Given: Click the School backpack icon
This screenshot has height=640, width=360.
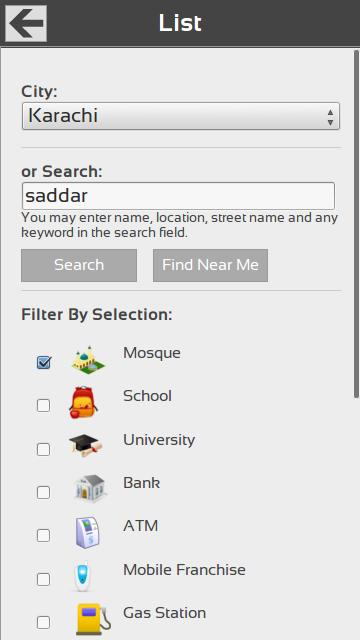Looking at the screenshot, I should (83, 402).
